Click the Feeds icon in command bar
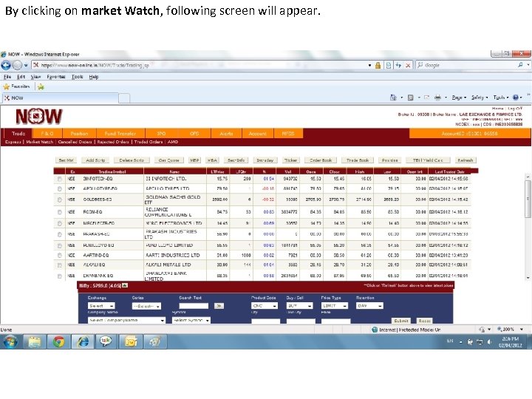The image size is (532, 399). pos(411,98)
